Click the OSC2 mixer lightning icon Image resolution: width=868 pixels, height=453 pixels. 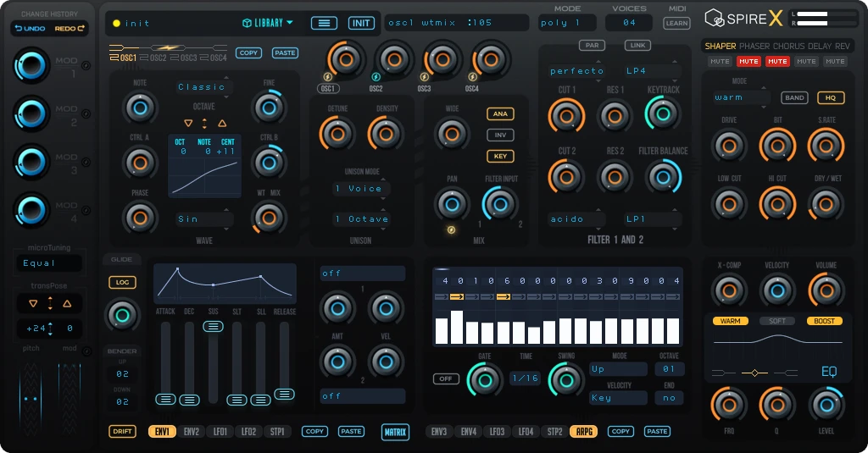(376, 77)
